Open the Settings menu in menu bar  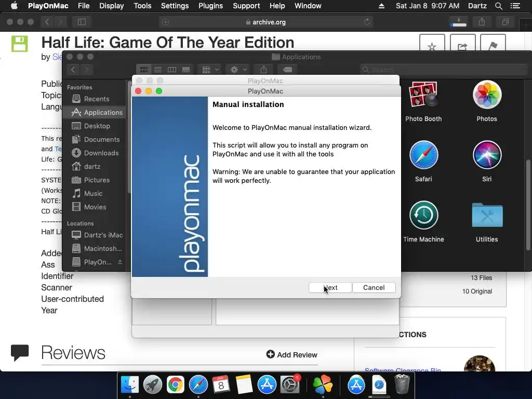tap(175, 6)
